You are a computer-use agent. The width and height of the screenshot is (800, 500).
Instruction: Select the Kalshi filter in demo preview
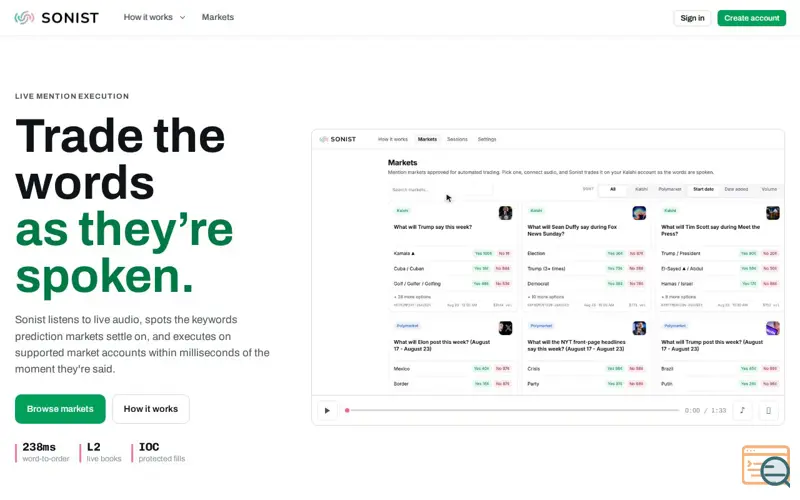click(x=641, y=189)
